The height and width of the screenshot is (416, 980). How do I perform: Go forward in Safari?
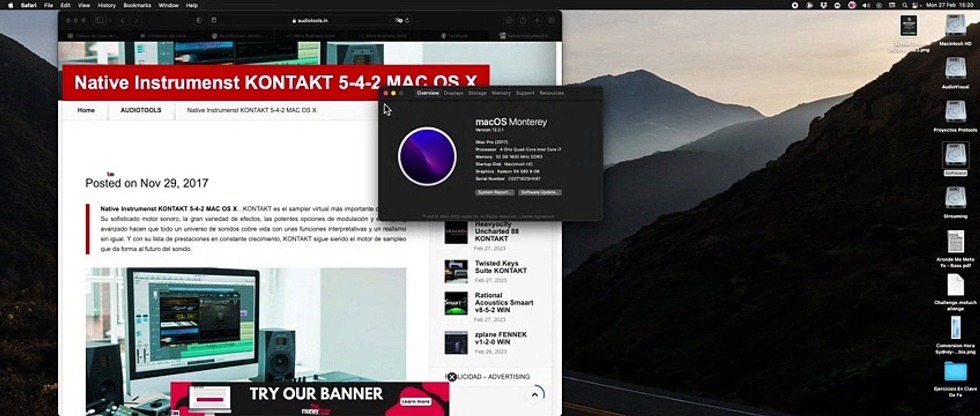(x=136, y=20)
